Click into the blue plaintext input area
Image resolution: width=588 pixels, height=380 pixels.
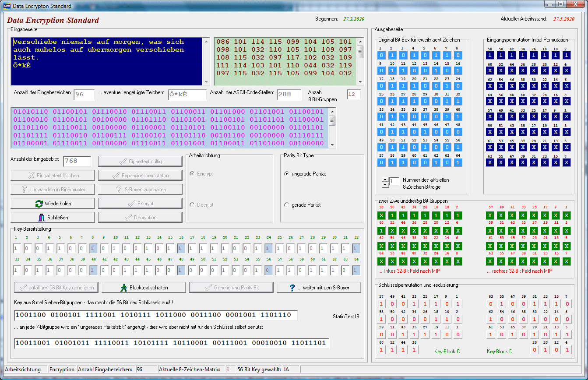click(x=107, y=61)
